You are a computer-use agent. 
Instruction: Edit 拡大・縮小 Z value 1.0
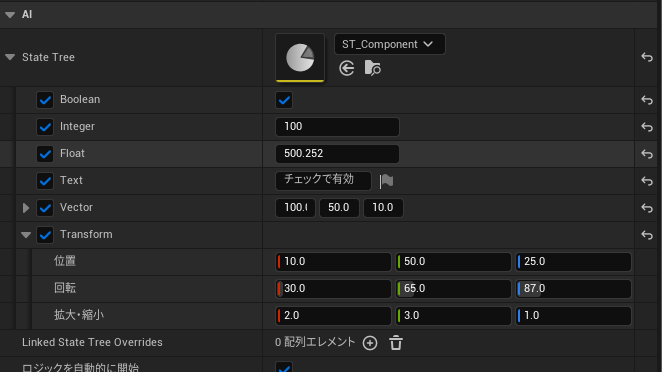(x=573, y=316)
